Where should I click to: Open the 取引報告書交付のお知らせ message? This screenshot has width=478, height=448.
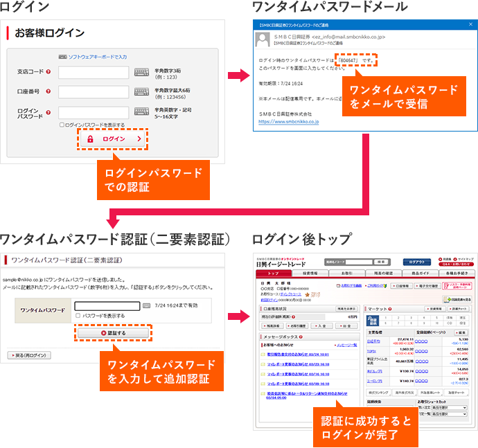click(298, 355)
